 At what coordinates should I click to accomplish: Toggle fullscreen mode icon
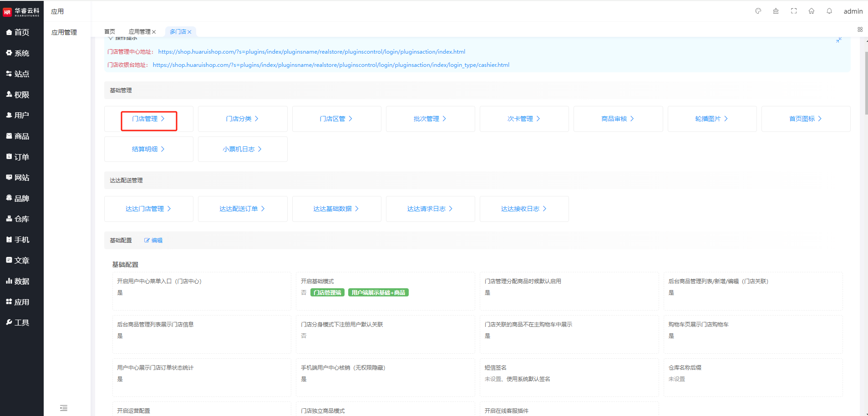click(793, 11)
